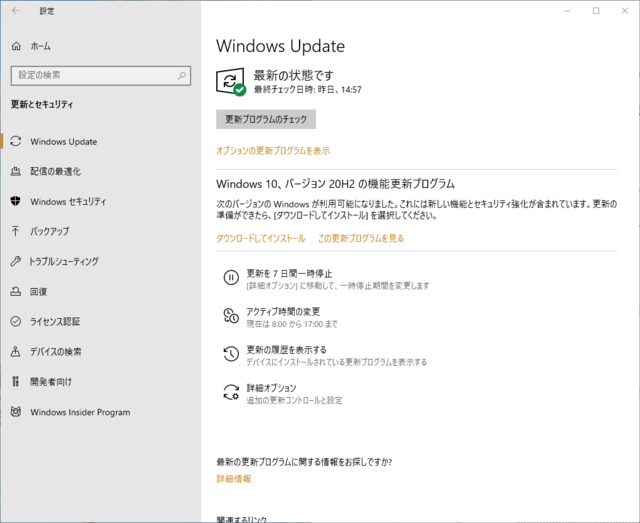The height and width of the screenshot is (523, 640).
Task: Click 更新プログラムのチェック button
Action: coord(266,119)
